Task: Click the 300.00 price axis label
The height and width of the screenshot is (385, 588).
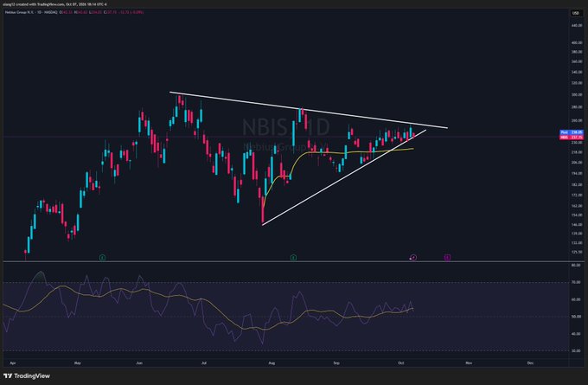Action: (x=577, y=95)
